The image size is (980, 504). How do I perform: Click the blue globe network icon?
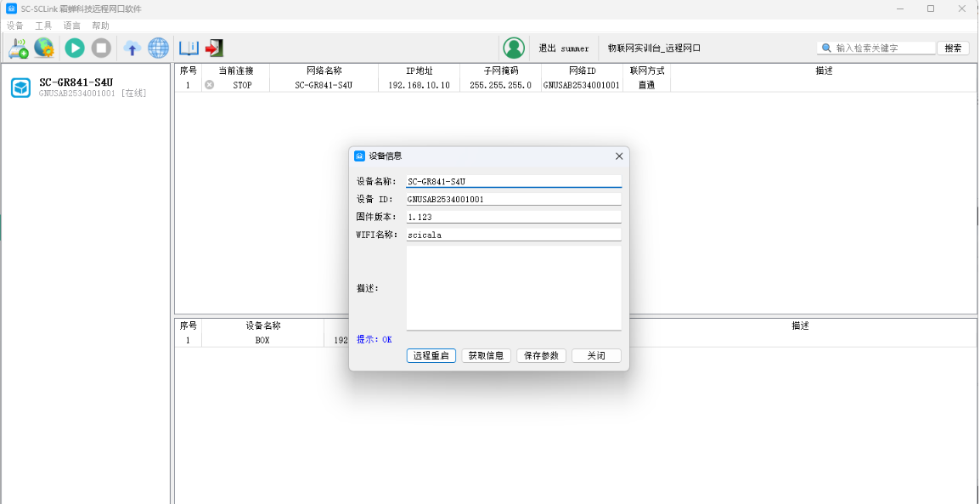point(158,48)
